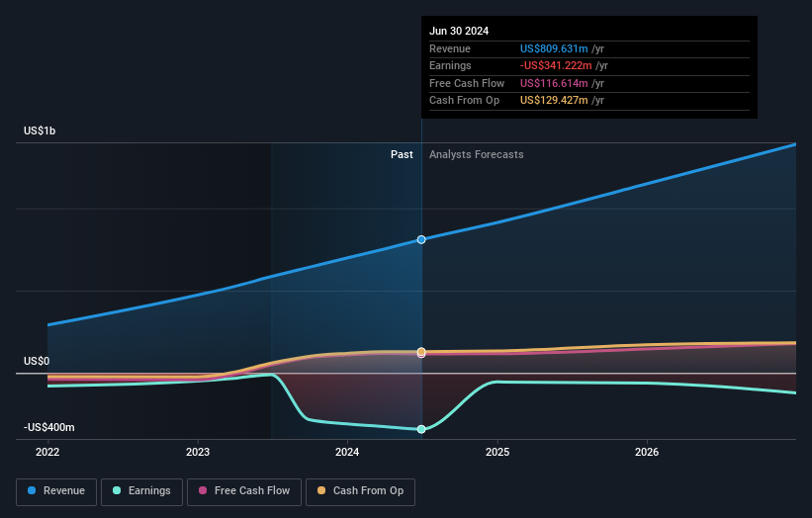Click the blue Revenue data point marker

421,239
